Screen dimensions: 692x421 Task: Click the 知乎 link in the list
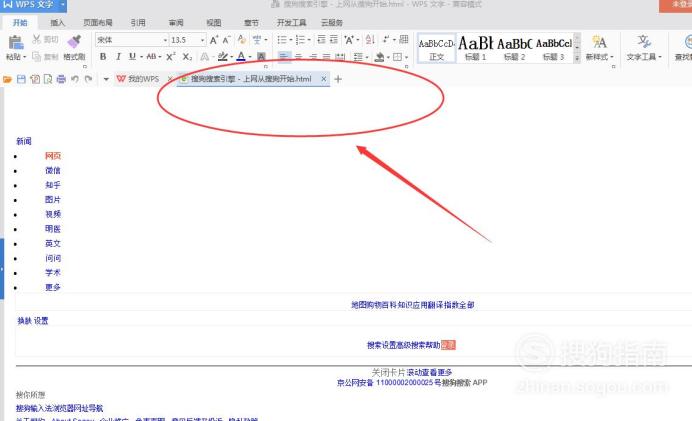[53, 185]
